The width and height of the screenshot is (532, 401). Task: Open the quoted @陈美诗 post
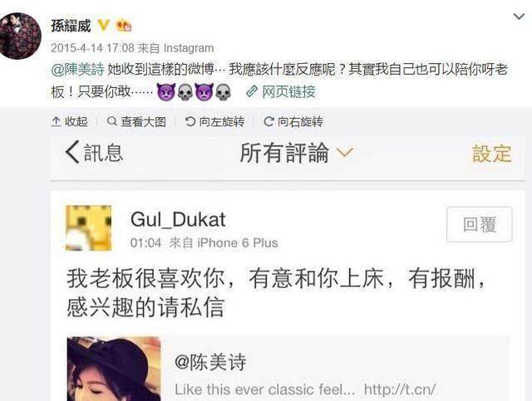pyautogui.click(x=288, y=369)
